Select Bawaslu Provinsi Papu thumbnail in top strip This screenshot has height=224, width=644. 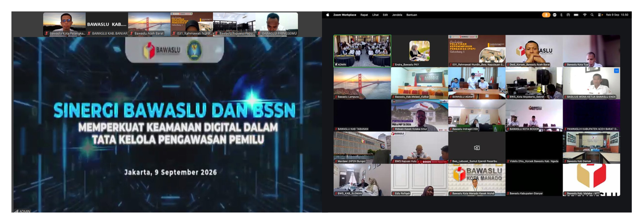click(x=234, y=24)
